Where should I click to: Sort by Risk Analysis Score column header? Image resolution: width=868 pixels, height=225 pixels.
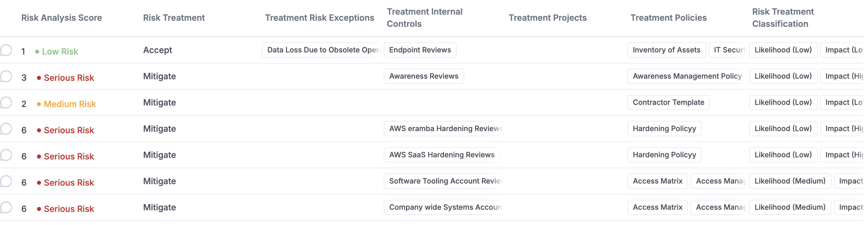62,18
